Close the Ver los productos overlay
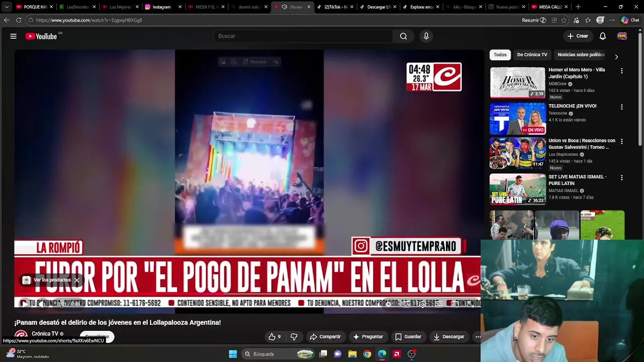 coord(77,280)
